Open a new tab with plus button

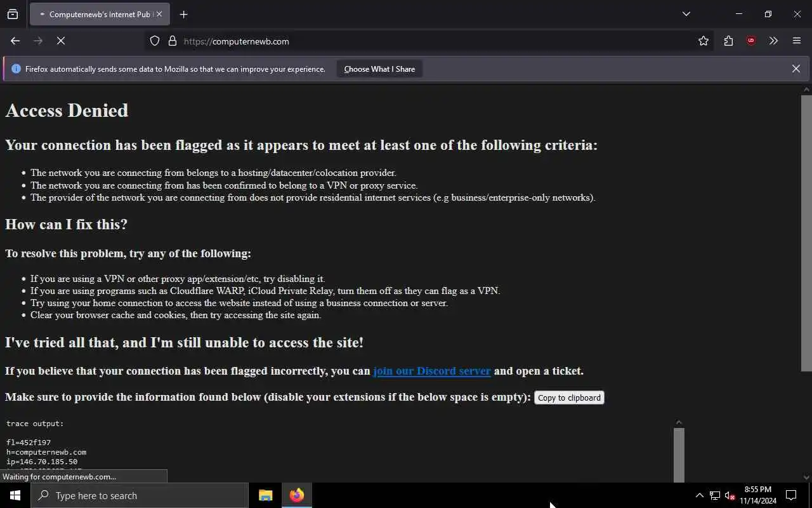(183, 14)
